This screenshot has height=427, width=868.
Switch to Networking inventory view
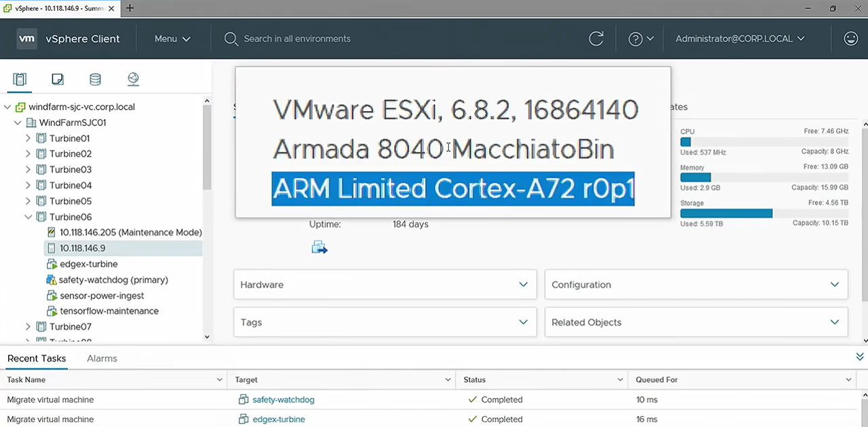pos(133,79)
